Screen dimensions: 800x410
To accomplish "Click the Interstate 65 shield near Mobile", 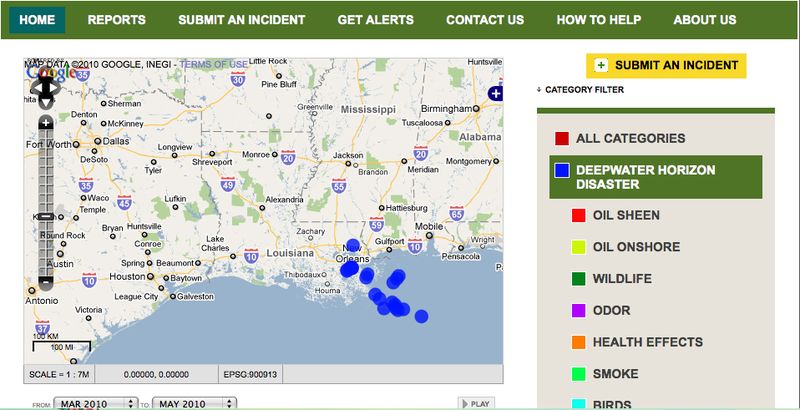I will 457,214.
